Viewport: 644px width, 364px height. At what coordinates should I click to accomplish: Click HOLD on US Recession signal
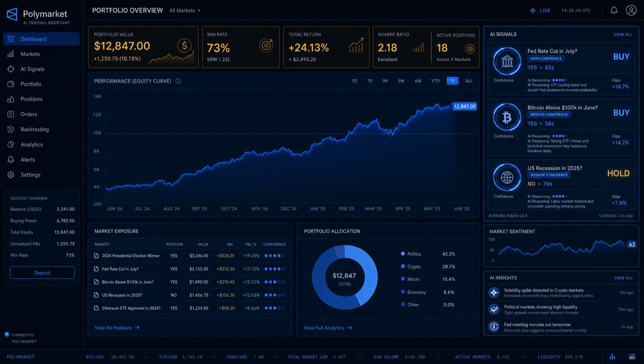pos(618,174)
